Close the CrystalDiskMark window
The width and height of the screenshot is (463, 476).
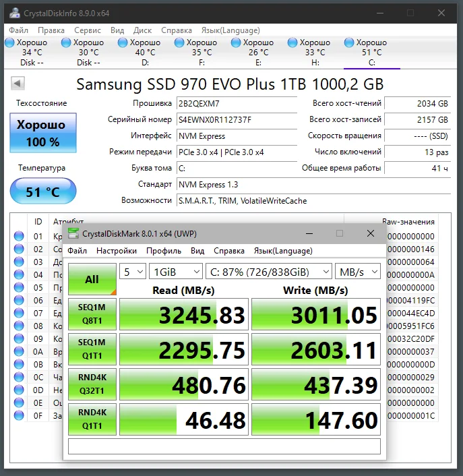[x=371, y=233]
